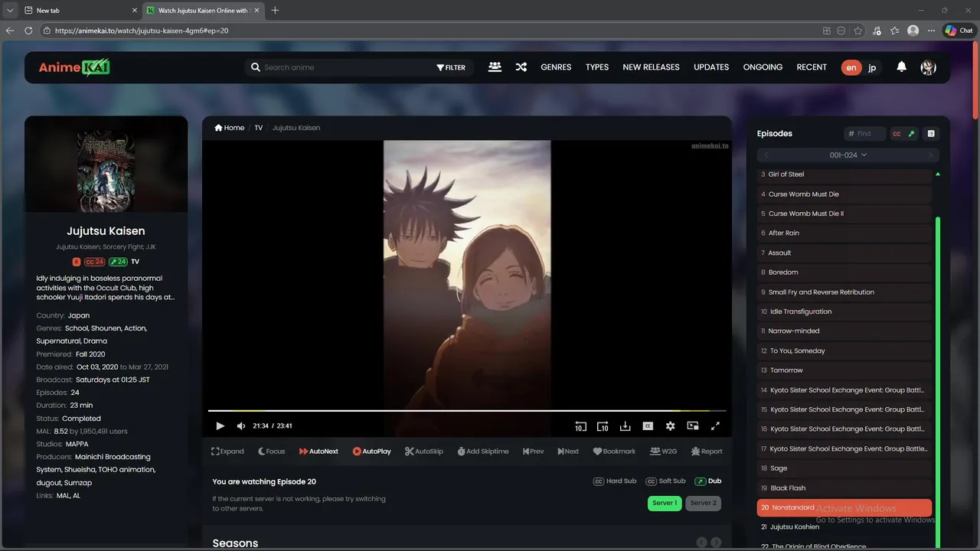
Task: Click the random shuffle icon
Action: point(521,67)
